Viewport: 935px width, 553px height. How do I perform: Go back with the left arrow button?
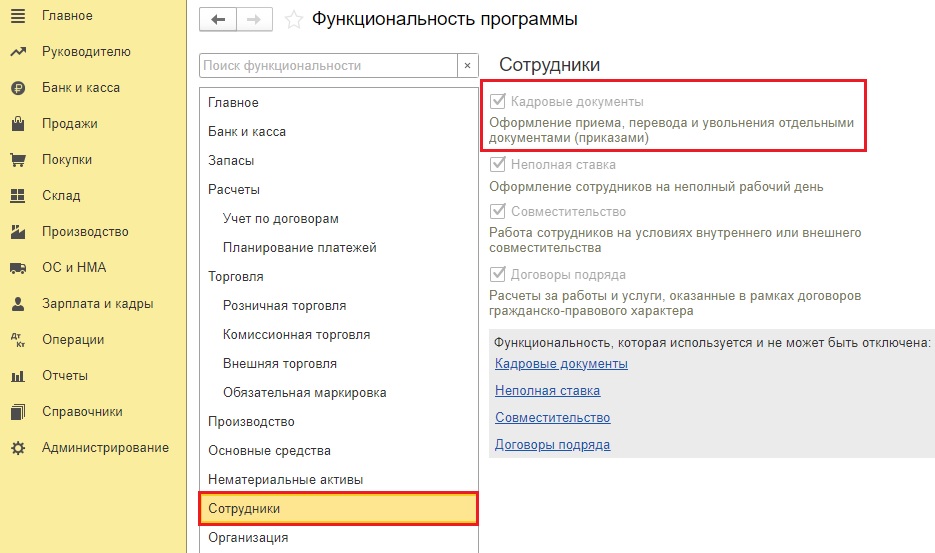coord(218,20)
